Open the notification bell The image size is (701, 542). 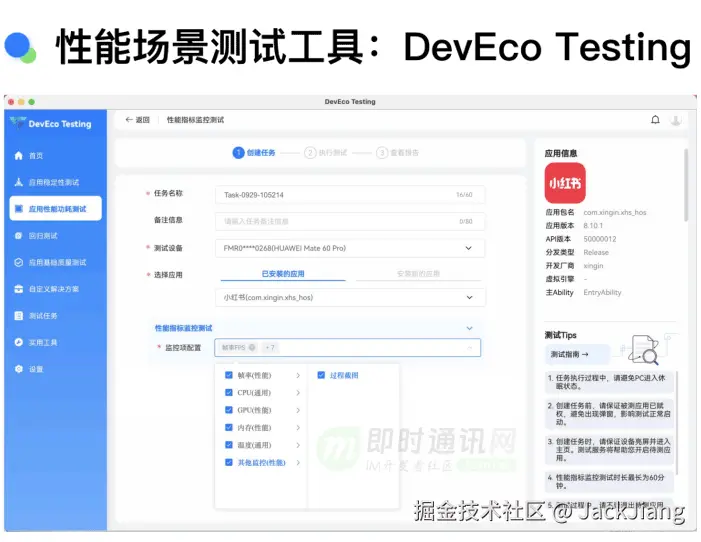[x=655, y=120]
